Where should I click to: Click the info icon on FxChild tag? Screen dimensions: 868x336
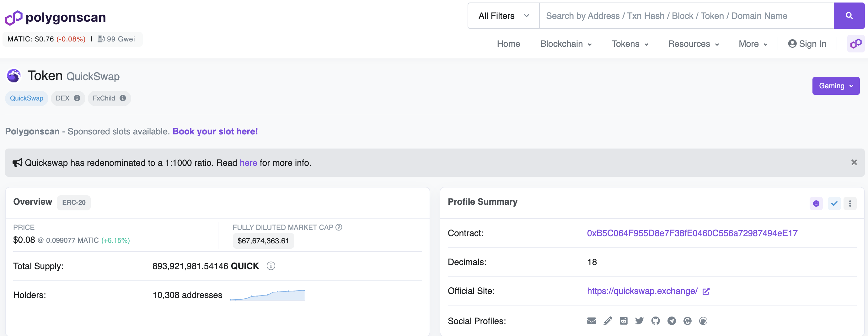tap(123, 98)
